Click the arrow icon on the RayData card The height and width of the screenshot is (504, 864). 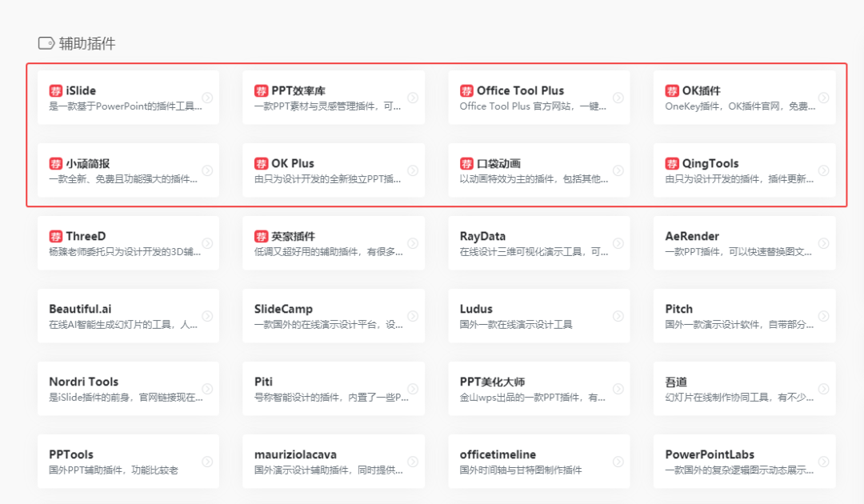pos(618,243)
